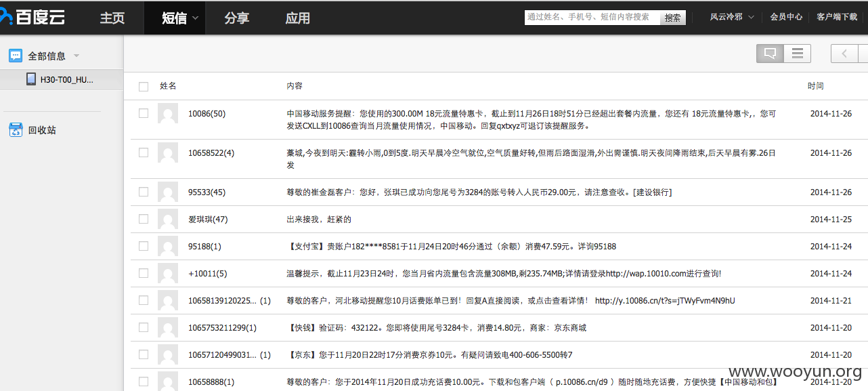
Task: Check the 1065712049903... message row
Action: click(x=144, y=354)
